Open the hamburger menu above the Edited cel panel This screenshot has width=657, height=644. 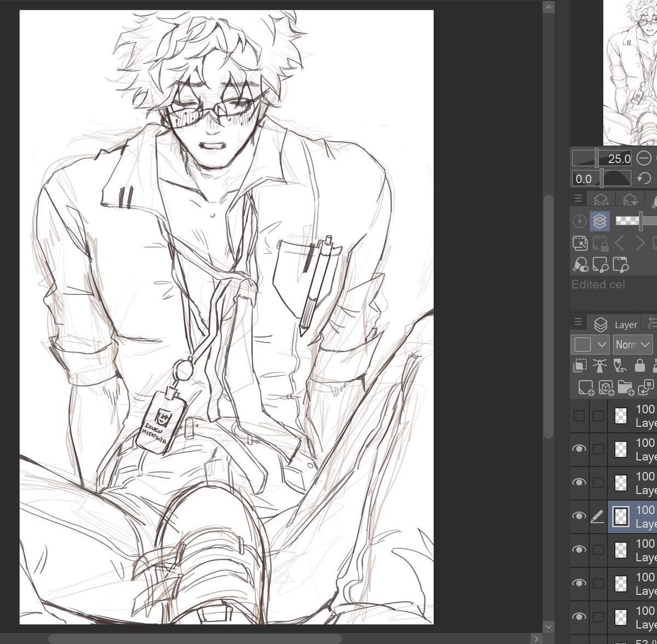(x=578, y=199)
